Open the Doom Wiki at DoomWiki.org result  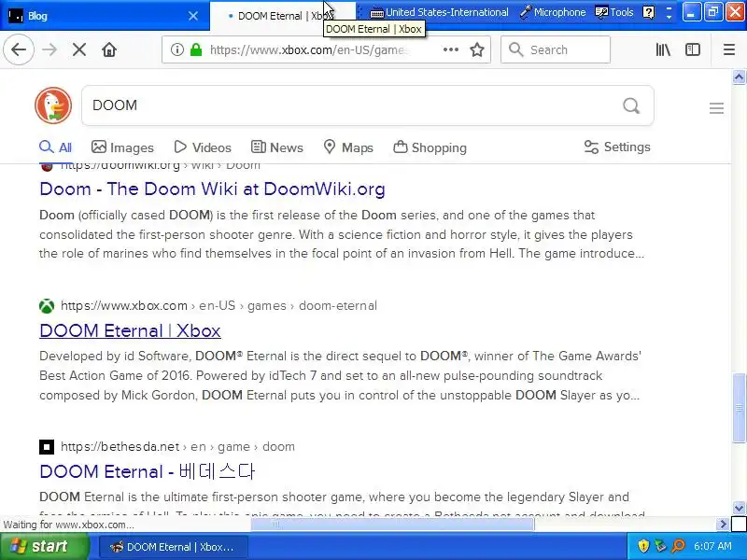[213, 189]
